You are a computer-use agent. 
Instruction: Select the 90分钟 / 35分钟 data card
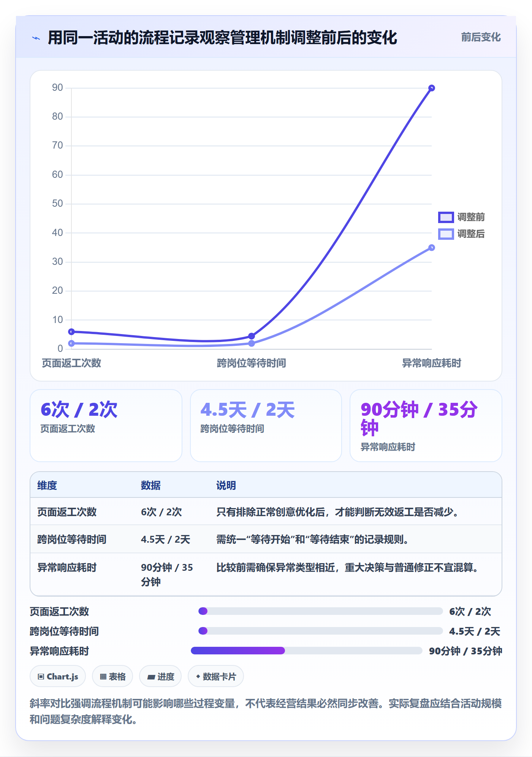coord(426,426)
